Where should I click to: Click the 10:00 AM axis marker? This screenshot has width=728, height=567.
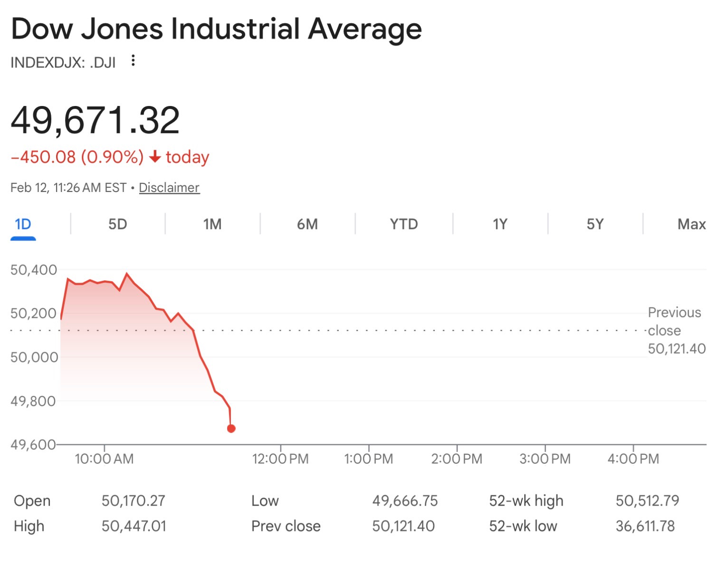click(x=104, y=459)
